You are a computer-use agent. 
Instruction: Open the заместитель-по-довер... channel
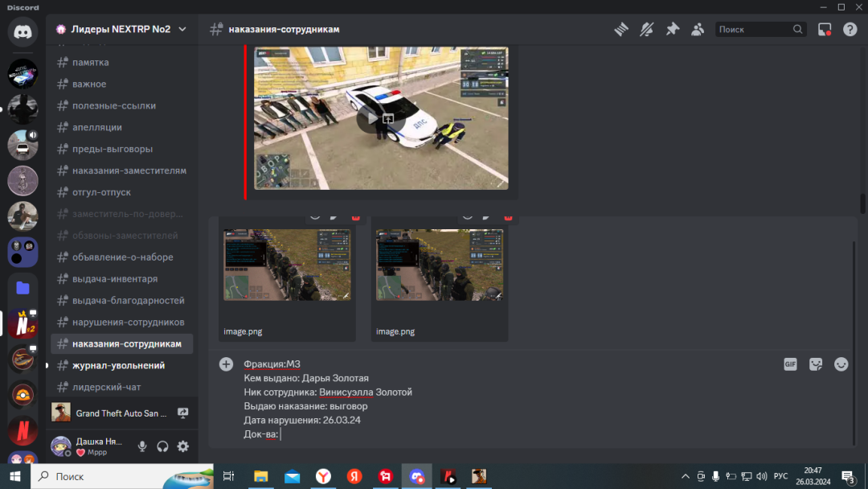(x=122, y=214)
